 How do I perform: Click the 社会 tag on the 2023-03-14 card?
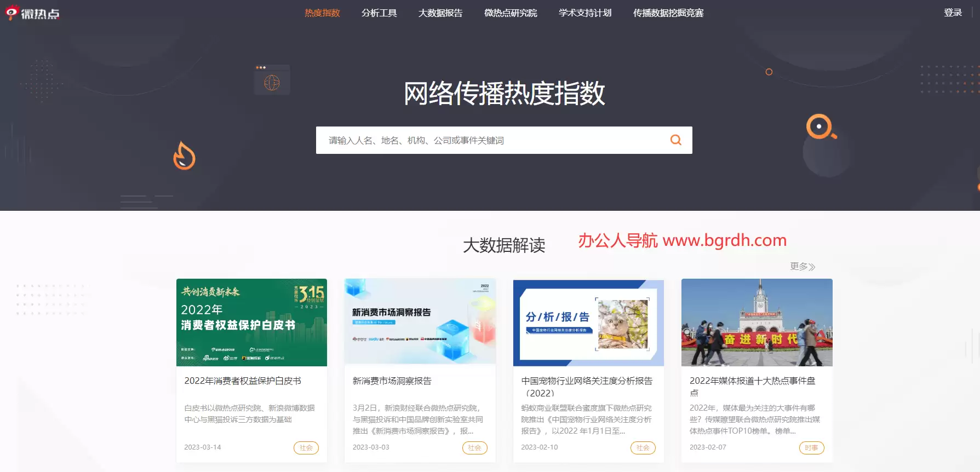click(306, 448)
